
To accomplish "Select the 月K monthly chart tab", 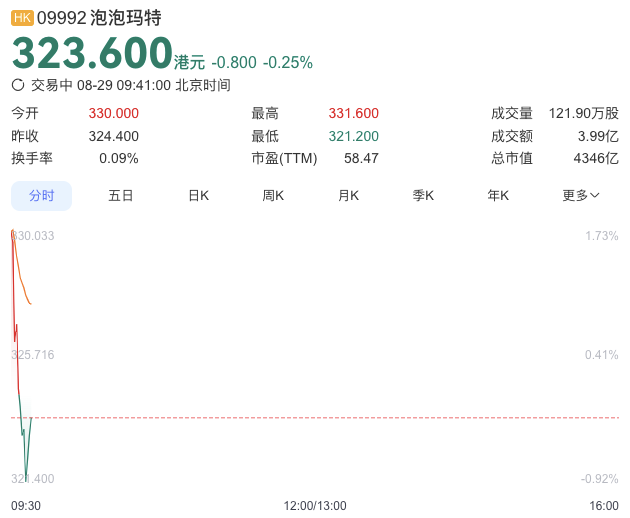I will coord(348,196).
